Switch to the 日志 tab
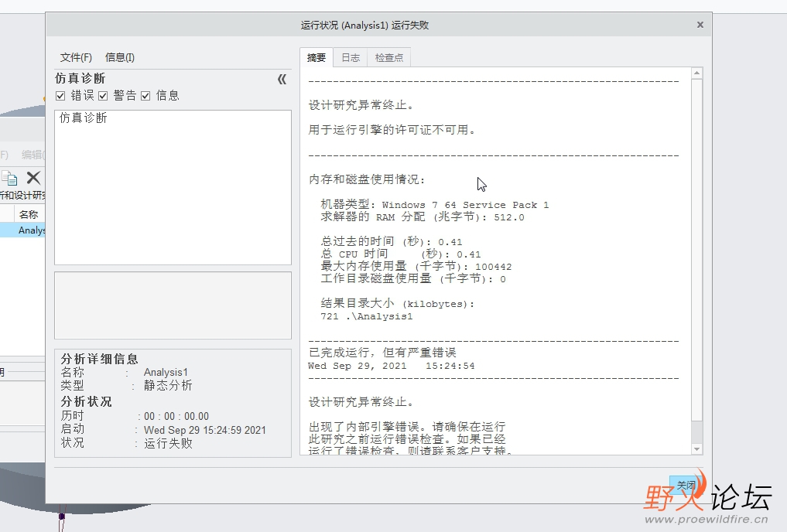 [x=351, y=58]
